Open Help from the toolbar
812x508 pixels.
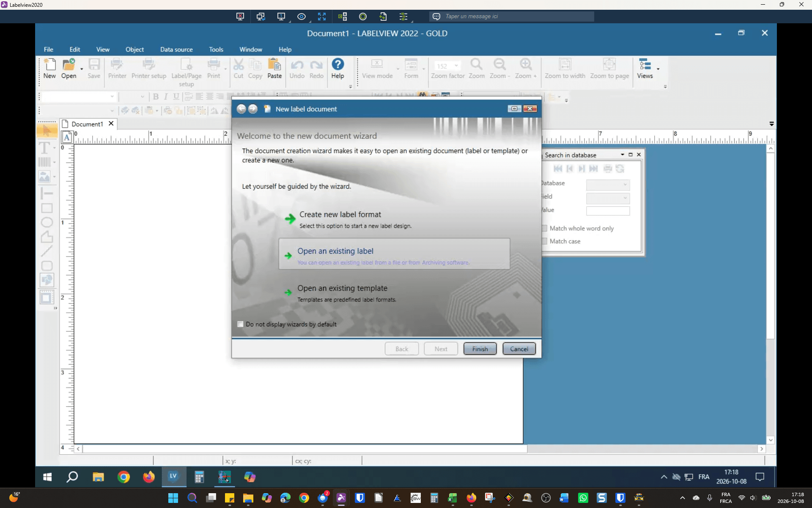click(x=337, y=69)
